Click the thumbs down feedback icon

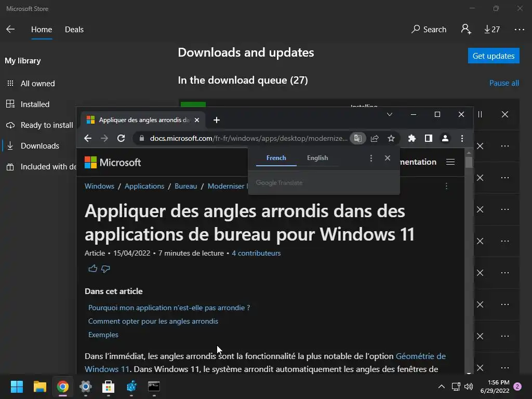[x=105, y=269]
